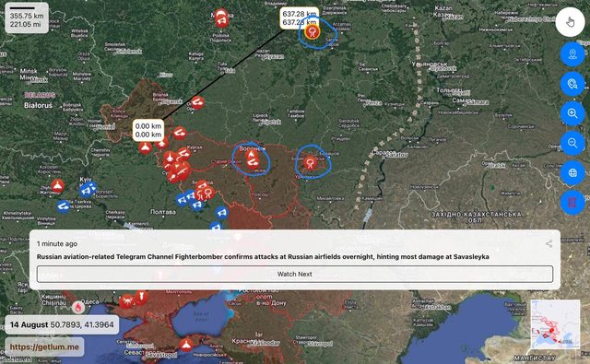Viewport: 590px width, 364px height.
Task: Zoom in with the magnifier plus button
Action: (572, 113)
